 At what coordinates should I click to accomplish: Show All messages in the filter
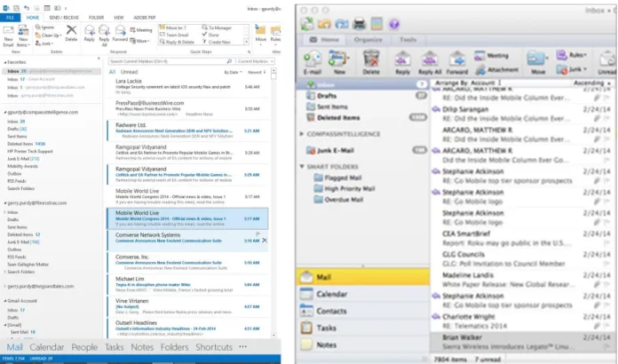(x=113, y=72)
